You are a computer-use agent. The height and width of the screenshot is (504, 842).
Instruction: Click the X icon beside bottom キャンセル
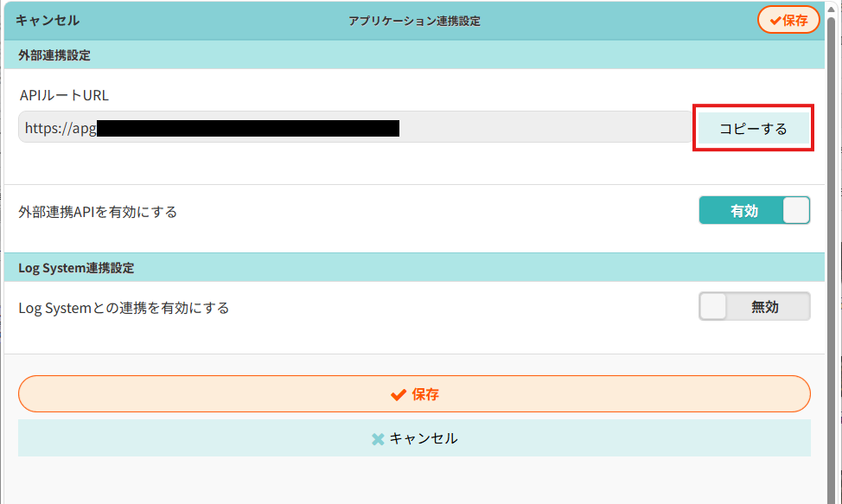tap(378, 439)
